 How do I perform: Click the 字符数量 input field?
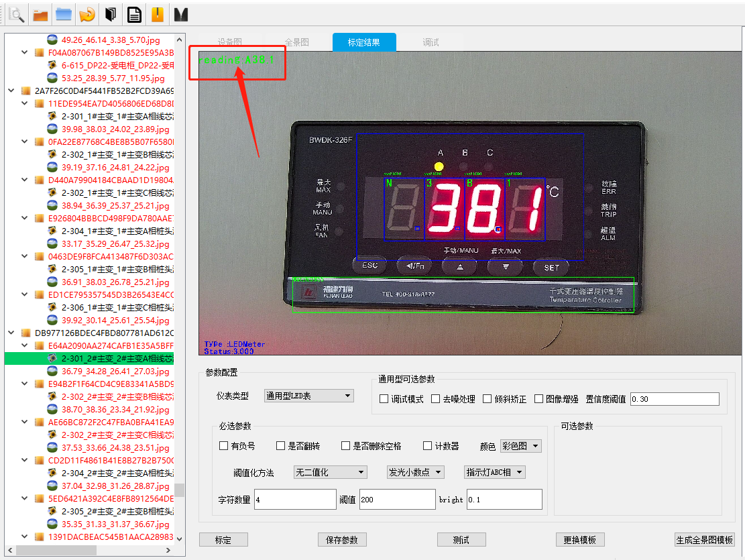pyautogui.click(x=295, y=500)
